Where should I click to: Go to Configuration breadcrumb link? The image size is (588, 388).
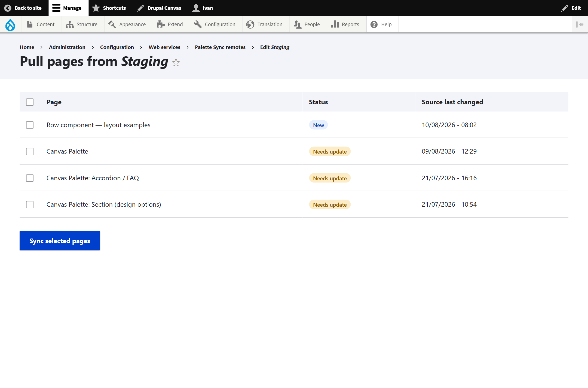pyautogui.click(x=117, y=47)
